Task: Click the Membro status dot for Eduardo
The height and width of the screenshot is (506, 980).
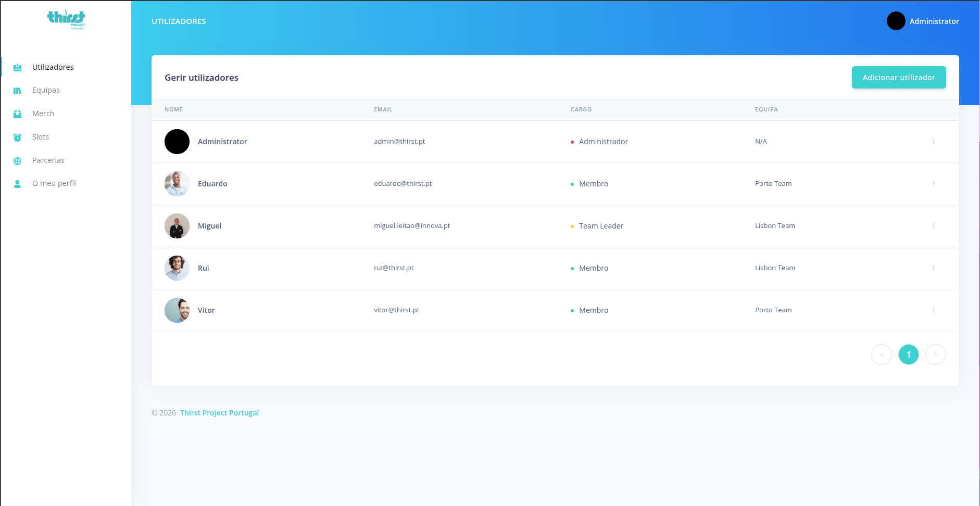Action: (x=572, y=183)
